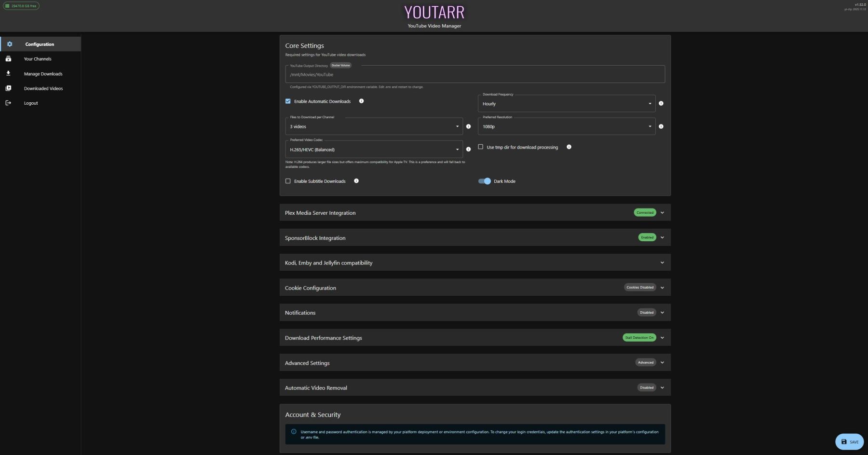This screenshot has width=868, height=455.
Task: Open the Download Frequency dropdown
Action: pos(566,104)
